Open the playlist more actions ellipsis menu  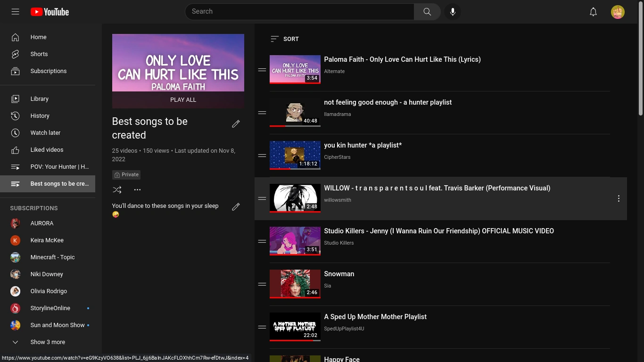tap(137, 189)
